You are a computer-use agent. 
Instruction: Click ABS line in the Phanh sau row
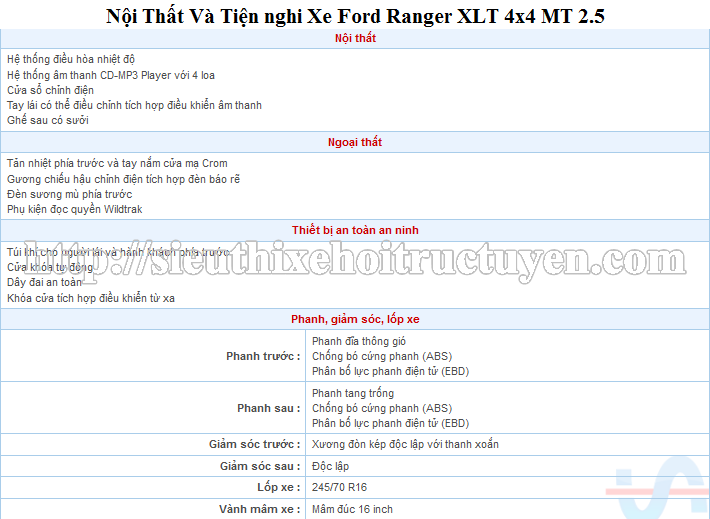coord(382,408)
